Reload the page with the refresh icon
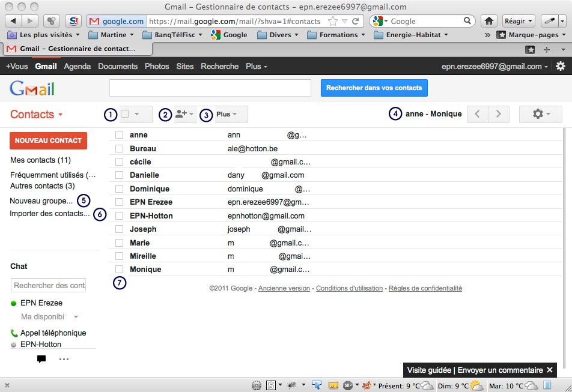572x392 pixels. click(x=355, y=21)
